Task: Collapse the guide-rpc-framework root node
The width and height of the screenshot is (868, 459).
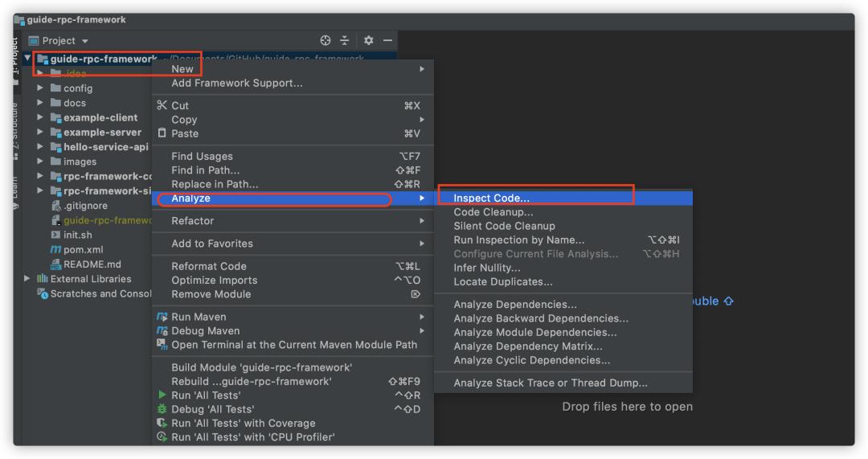Action: [x=28, y=59]
